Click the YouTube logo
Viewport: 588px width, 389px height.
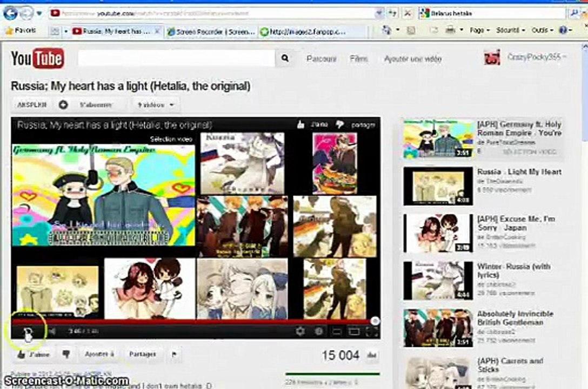tap(37, 58)
